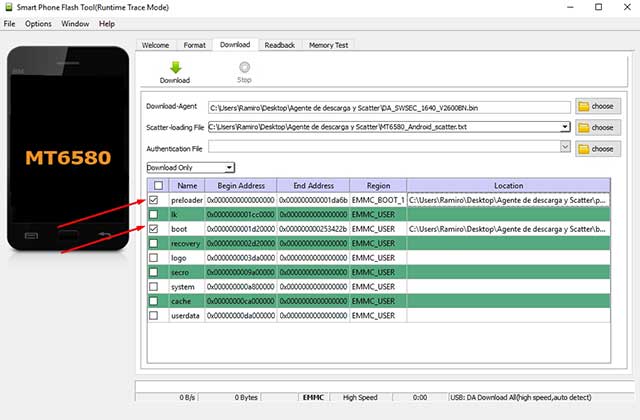640x420 pixels.
Task: Click choose button for Authentication File
Action: (x=598, y=149)
